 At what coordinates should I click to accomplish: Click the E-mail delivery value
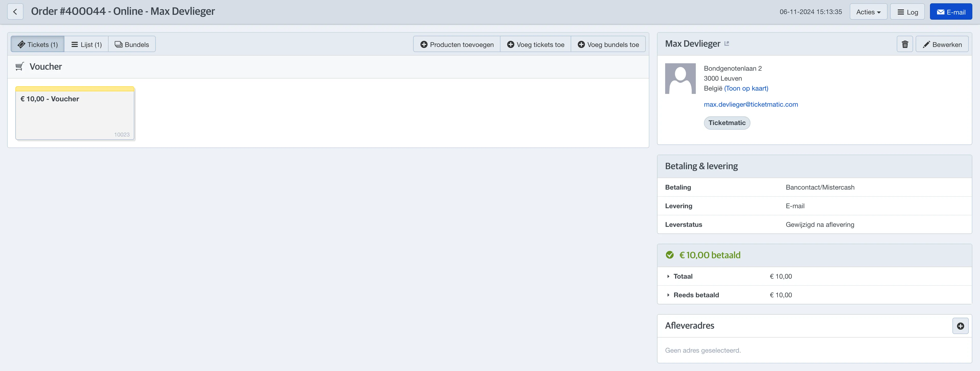pos(795,206)
